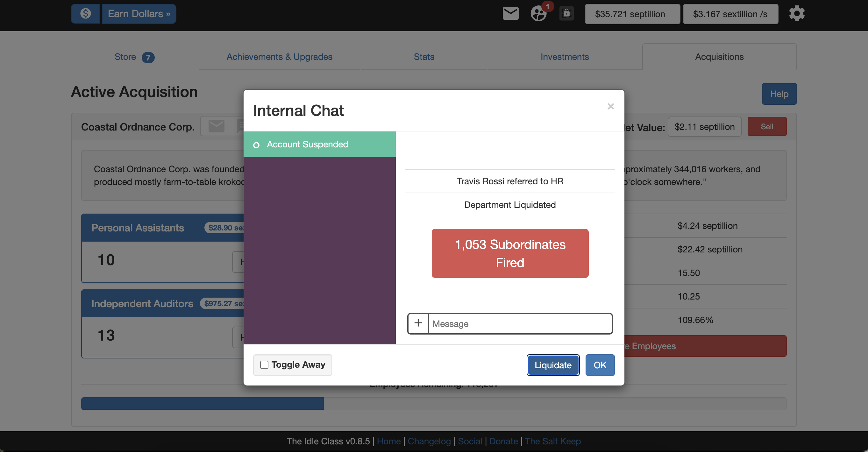
Task: Open the mail envelope icon in header
Action: point(510,14)
